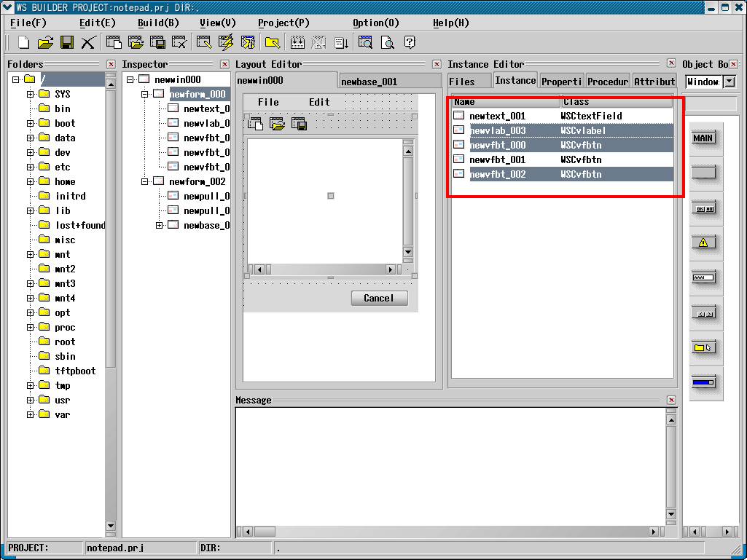Screen dimensions: 747x560
Task: Collapse the root / folder tree
Action: click(x=16, y=79)
